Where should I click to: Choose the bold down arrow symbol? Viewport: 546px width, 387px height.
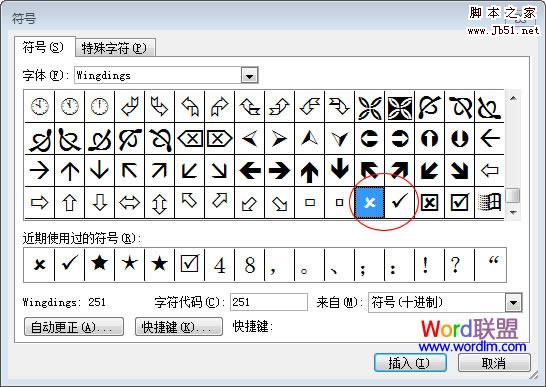(340, 170)
